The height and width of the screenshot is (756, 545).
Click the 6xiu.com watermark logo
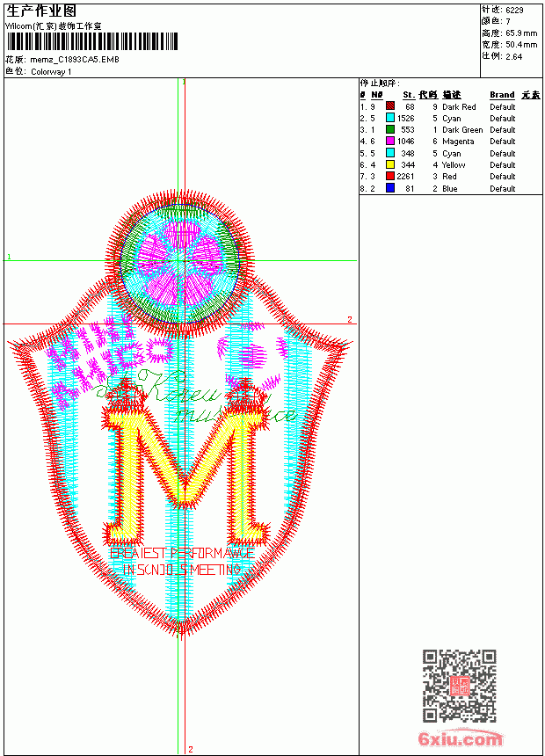(460, 738)
